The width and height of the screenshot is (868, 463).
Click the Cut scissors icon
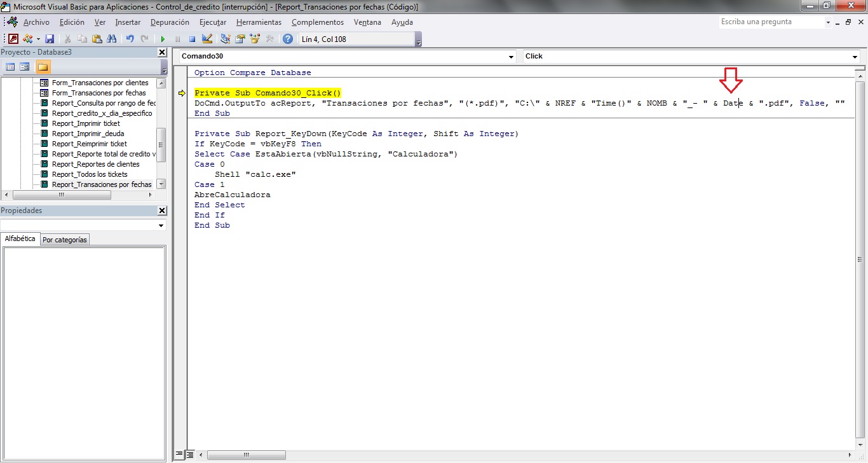67,39
